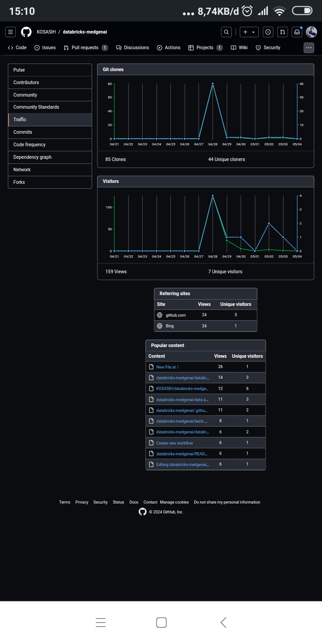Tap the Android home button
322x644 pixels.
[161, 623]
